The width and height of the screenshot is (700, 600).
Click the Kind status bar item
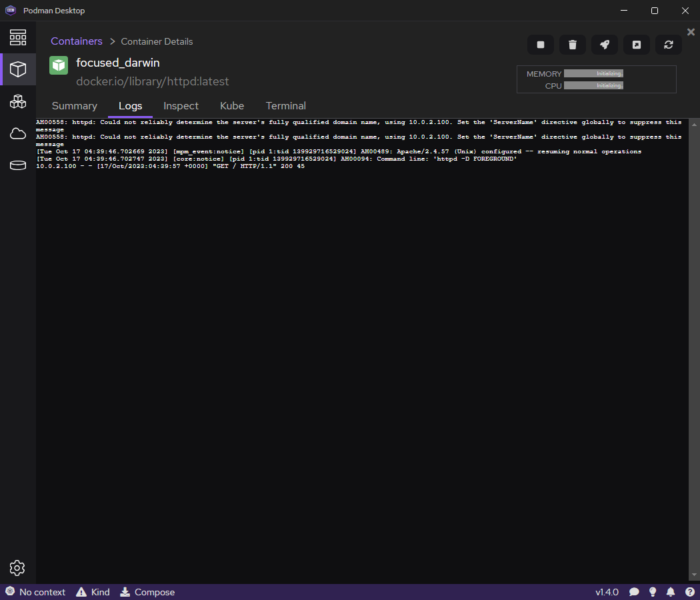click(93, 592)
